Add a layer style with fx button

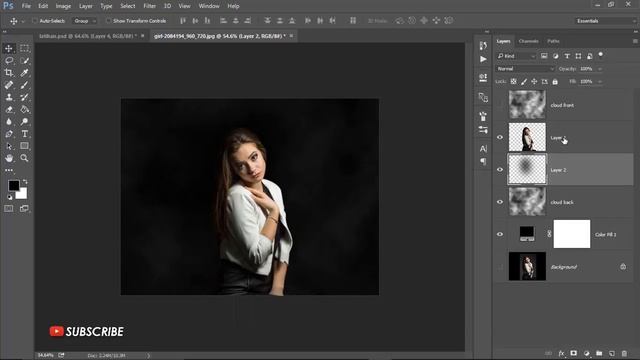tap(561, 353)
